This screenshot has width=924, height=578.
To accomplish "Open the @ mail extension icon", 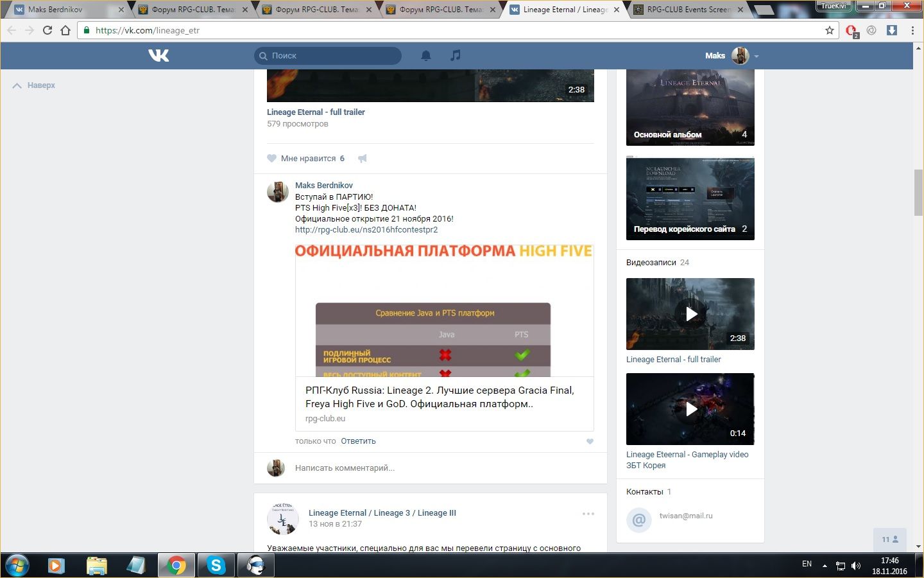I will tap(871, 30).
